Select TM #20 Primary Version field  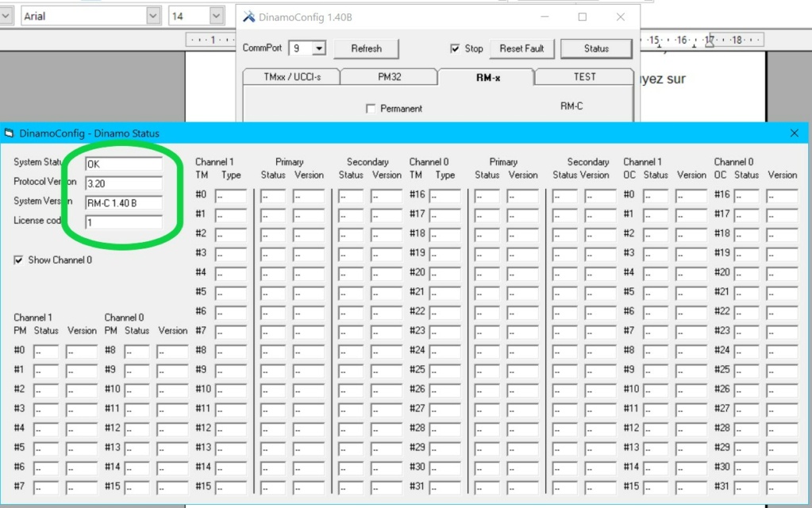(x=522, y=274)
